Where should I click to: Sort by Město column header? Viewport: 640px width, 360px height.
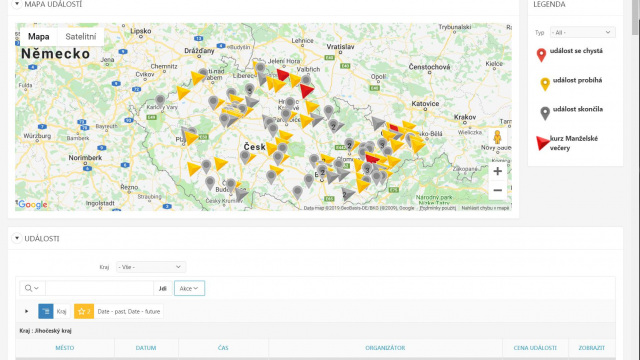pyautogui.click(x=65, y=348)
